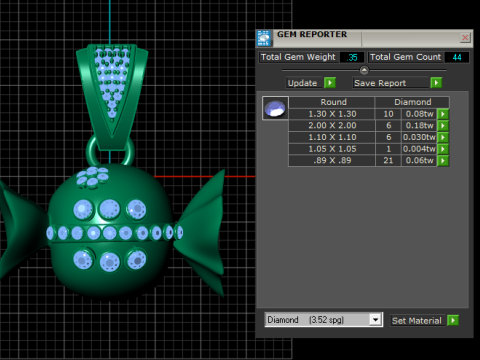
Task: Click the Diamond column header
Action: (x=412, y=102)
